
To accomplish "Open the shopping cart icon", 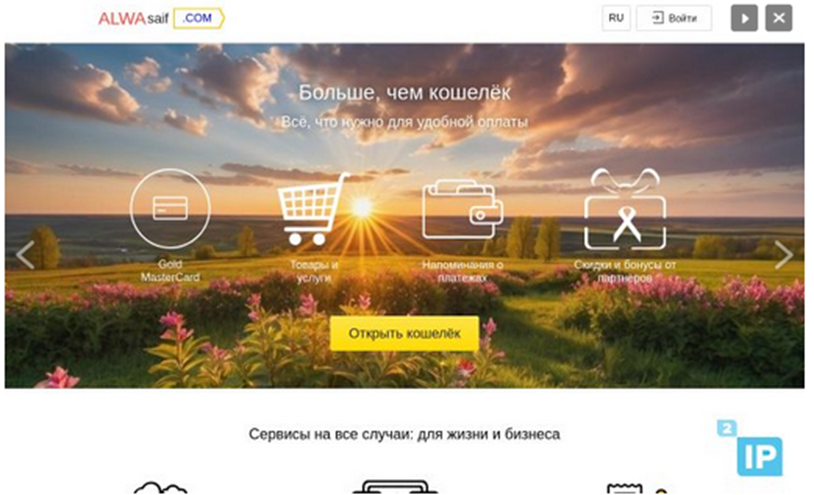I will tap(314, 209).
